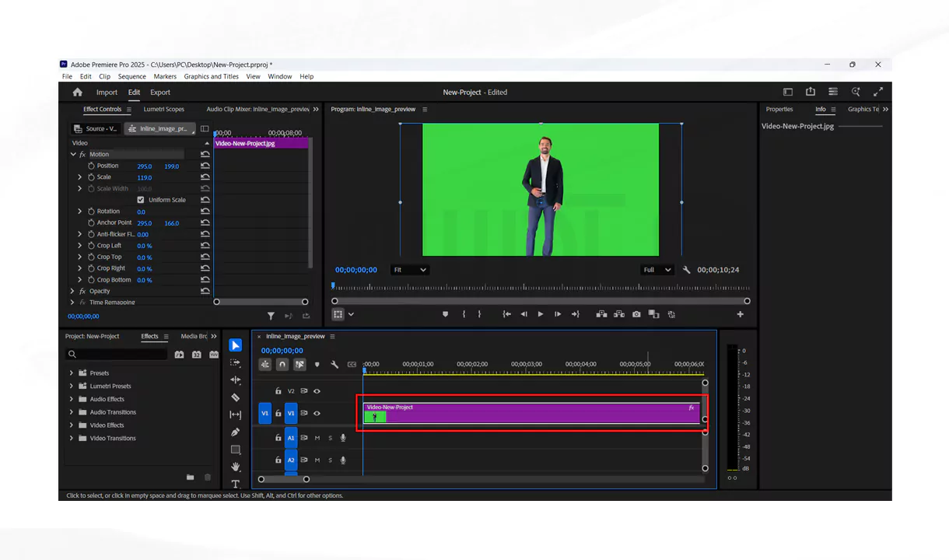The width and height of the screenshot is (949, 560).
Task: Click the Lift button in Program monitor
Action: click(x=601, y=314)
